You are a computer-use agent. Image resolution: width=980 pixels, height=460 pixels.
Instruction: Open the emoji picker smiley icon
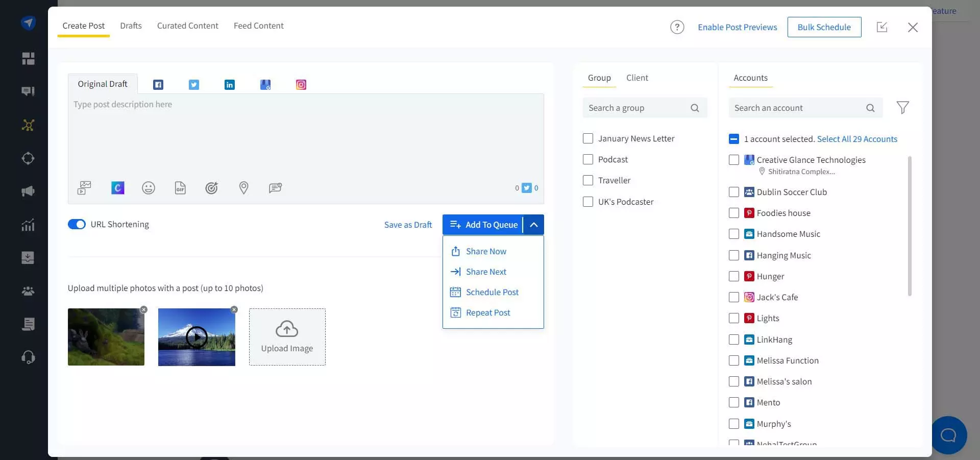point(149,188)
